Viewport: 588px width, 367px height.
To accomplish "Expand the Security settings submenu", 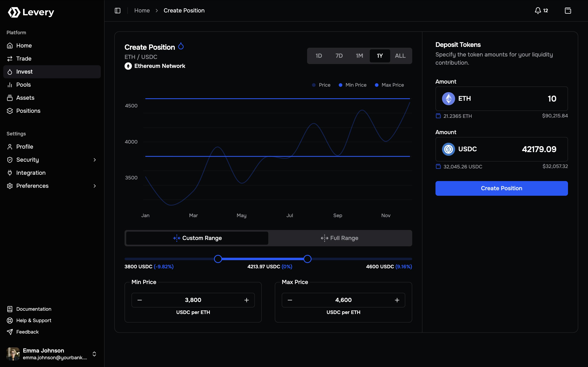I will (x=95, y=160).
